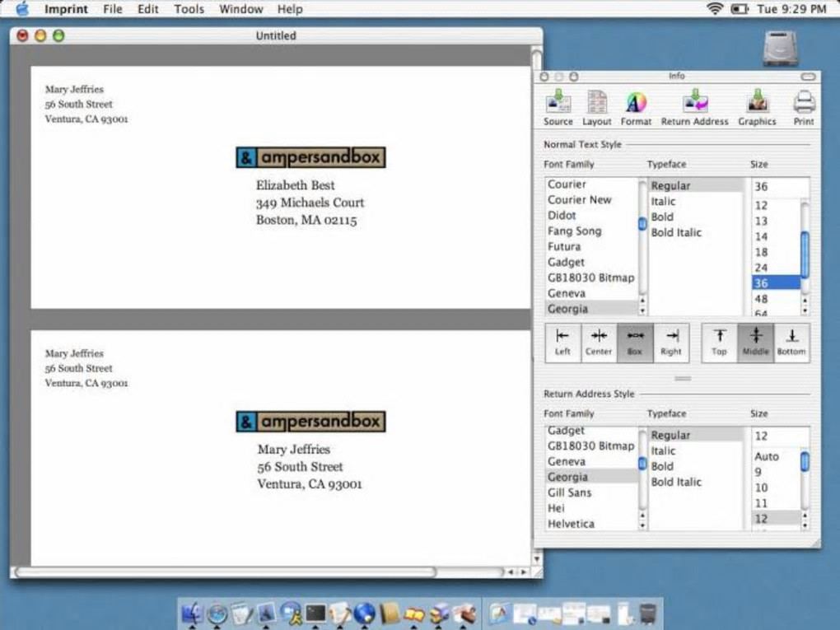Click the Return Address size field showing 12
The width and height of the screenshot is (840, 630).
(779, 436)
